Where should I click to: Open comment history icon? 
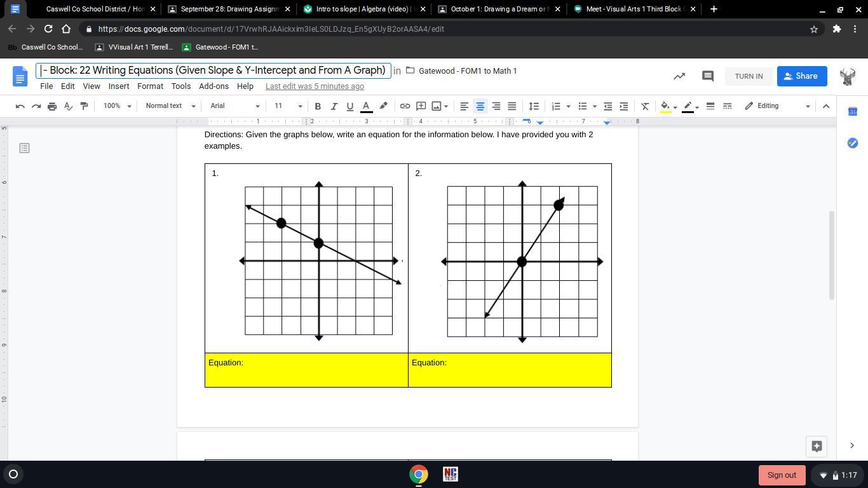coord(707,76)
